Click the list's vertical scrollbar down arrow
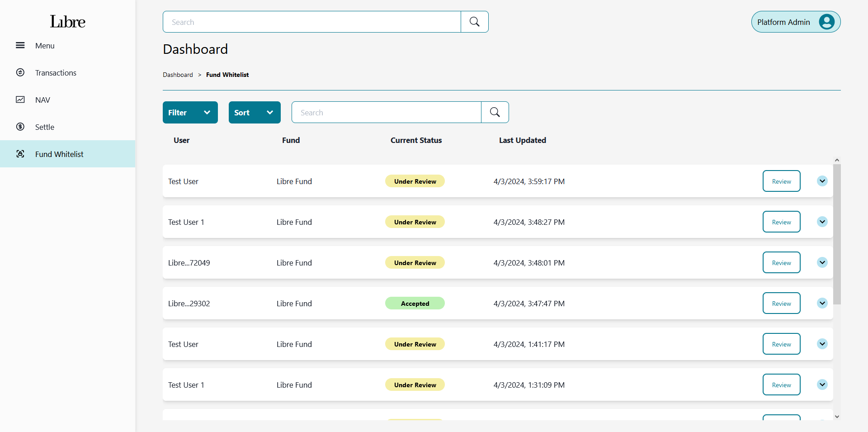 coord(837,417)
